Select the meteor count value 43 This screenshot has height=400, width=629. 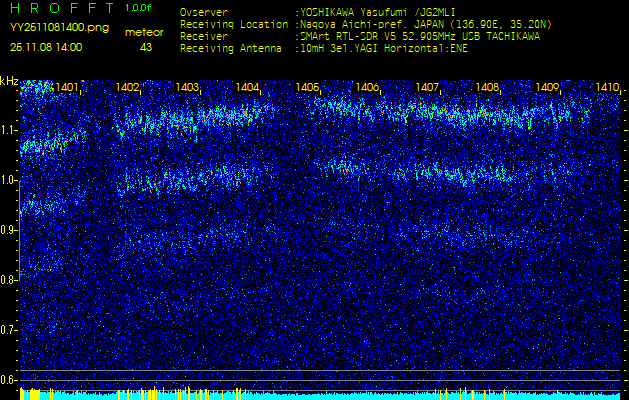[146, 47]
